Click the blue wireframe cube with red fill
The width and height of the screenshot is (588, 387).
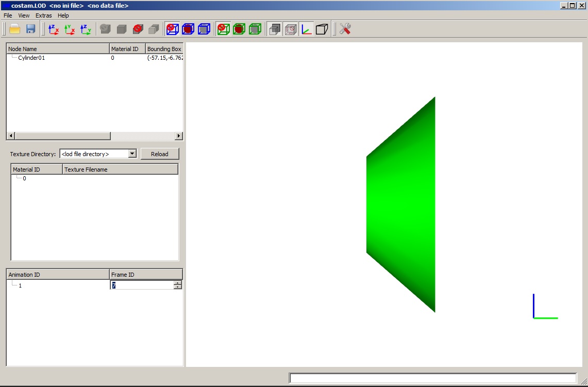pyautogui.click(x=188, y=29)
